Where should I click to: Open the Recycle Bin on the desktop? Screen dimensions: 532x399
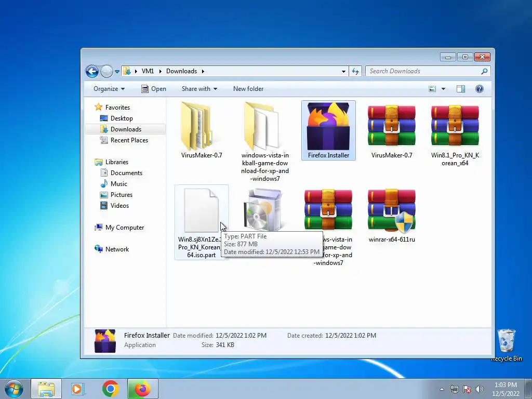click(506, 345)
